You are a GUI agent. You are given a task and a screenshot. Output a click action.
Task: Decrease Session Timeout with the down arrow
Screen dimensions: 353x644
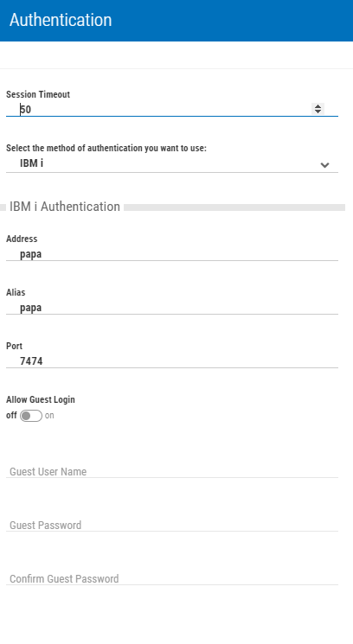[x=318, y=112]
